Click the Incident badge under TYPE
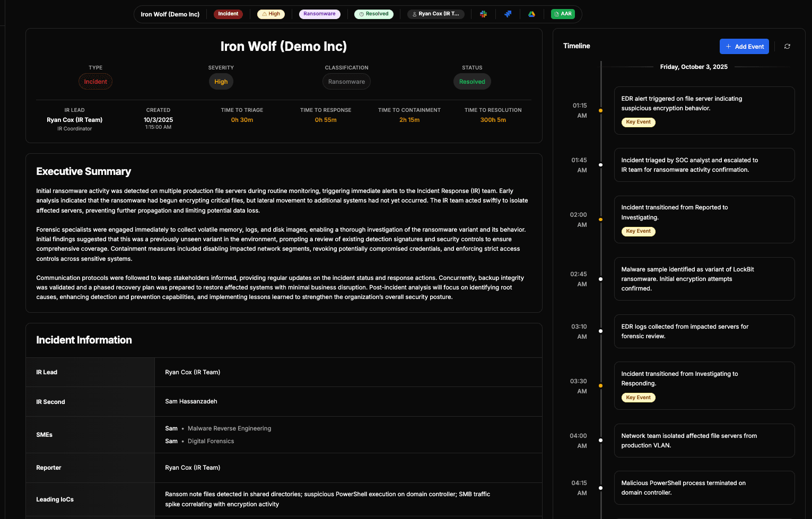812x519 pixels. 95,82
